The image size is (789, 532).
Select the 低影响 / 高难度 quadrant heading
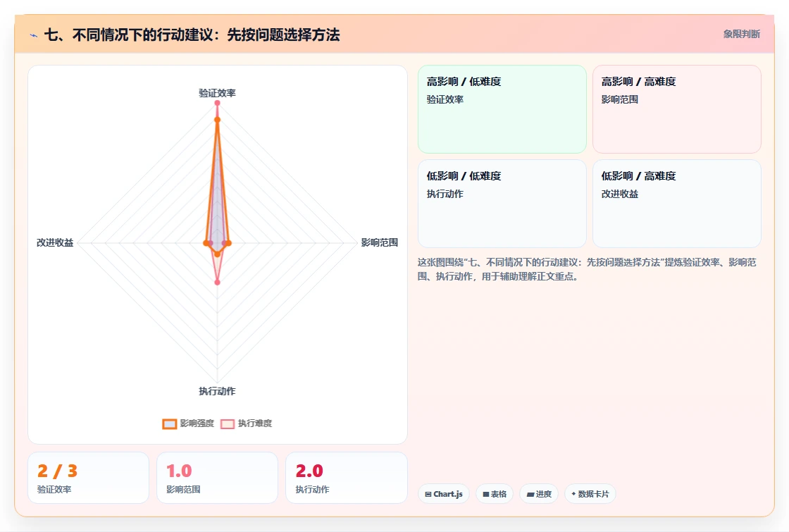(638, 175)
